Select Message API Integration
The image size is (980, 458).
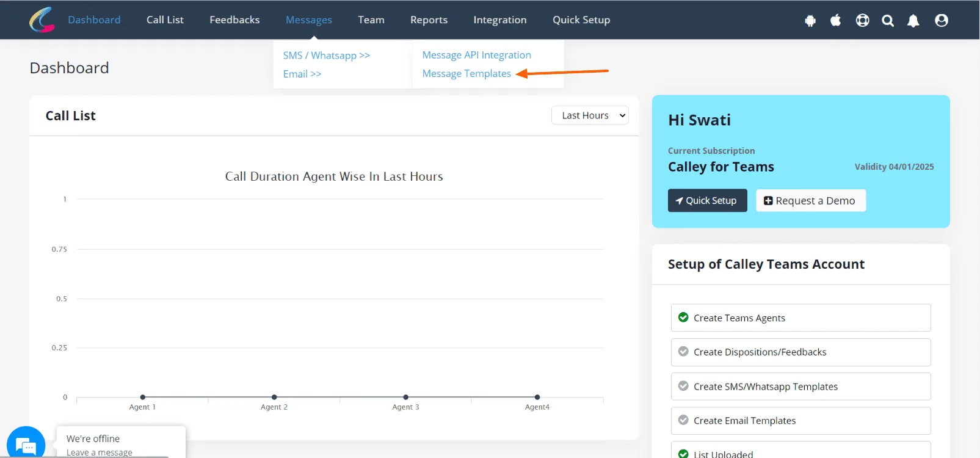click(x=477, y=55)
